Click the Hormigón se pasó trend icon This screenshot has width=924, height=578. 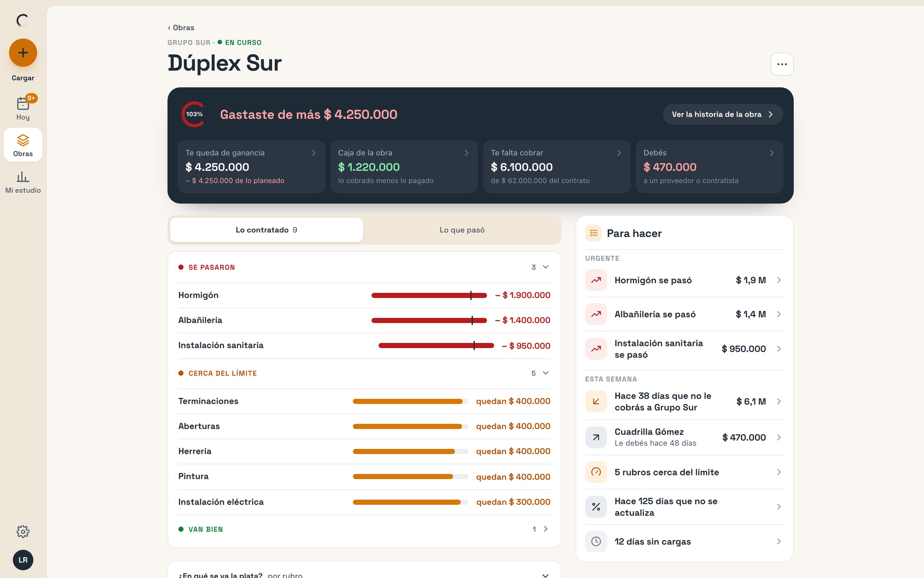click(x=596, y=280)
